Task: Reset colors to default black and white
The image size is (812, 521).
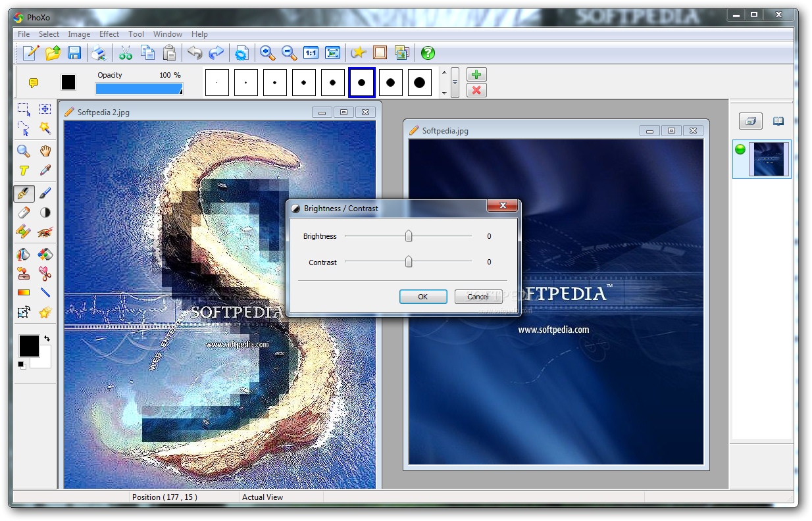Action: click(22, 364)
